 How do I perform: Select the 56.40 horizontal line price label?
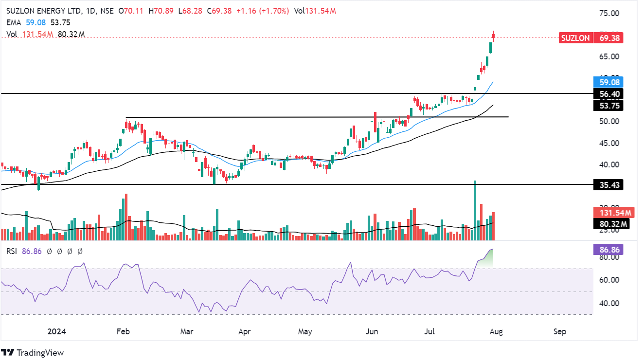(x=608, y=93)
